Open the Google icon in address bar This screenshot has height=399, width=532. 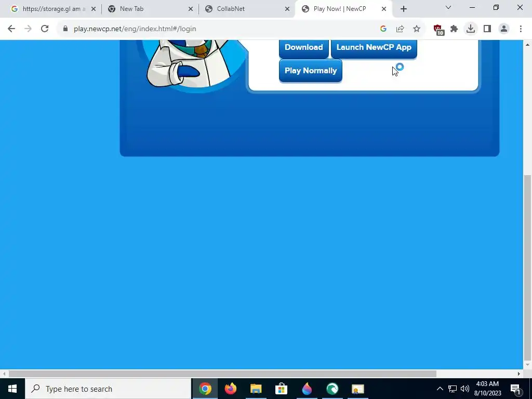click(383, 29)
